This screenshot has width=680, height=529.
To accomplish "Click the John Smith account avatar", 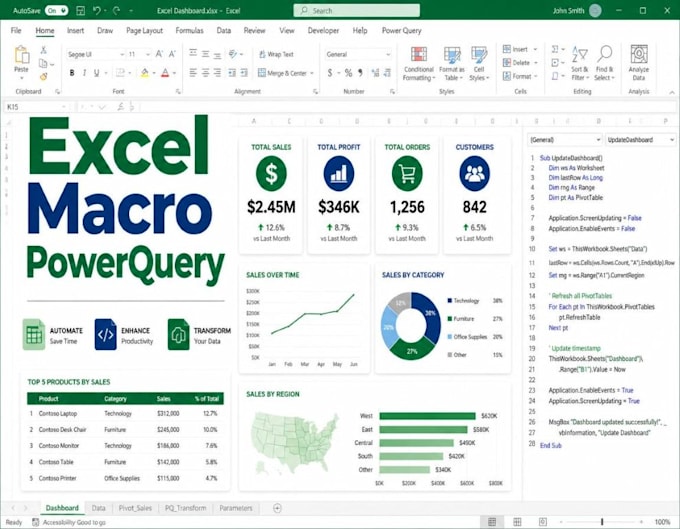I will click(x=595, y=10).
